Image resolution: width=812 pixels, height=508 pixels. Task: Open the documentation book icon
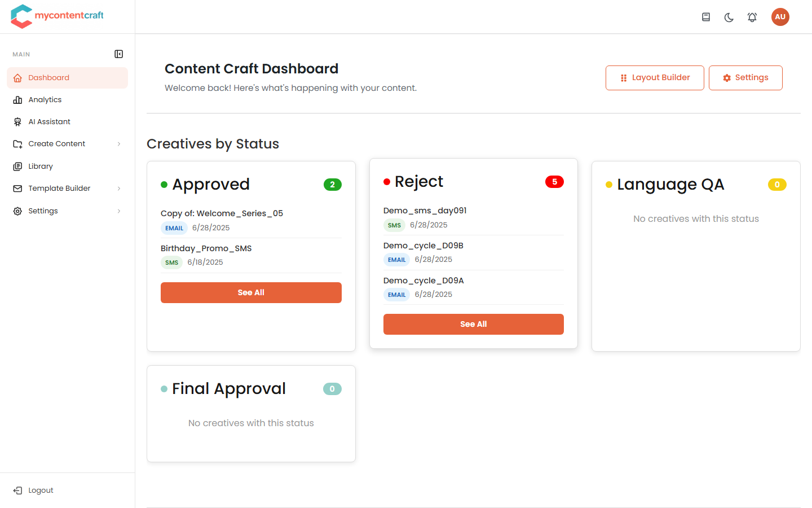click(x=706, y=17)
